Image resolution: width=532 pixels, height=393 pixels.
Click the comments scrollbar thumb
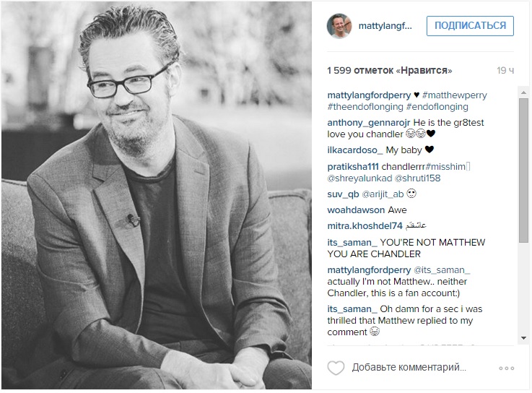[523, 170]
